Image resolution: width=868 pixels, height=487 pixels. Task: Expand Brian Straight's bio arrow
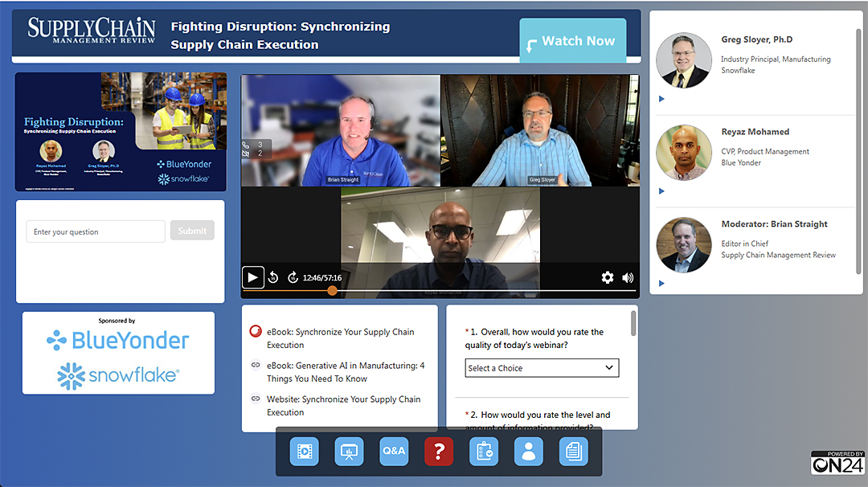661,284
